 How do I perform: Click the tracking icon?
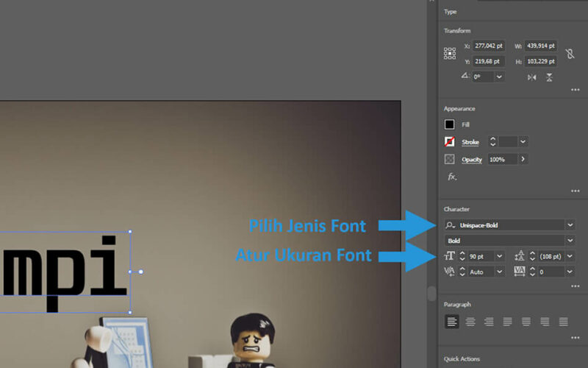[x=520, y=271]
